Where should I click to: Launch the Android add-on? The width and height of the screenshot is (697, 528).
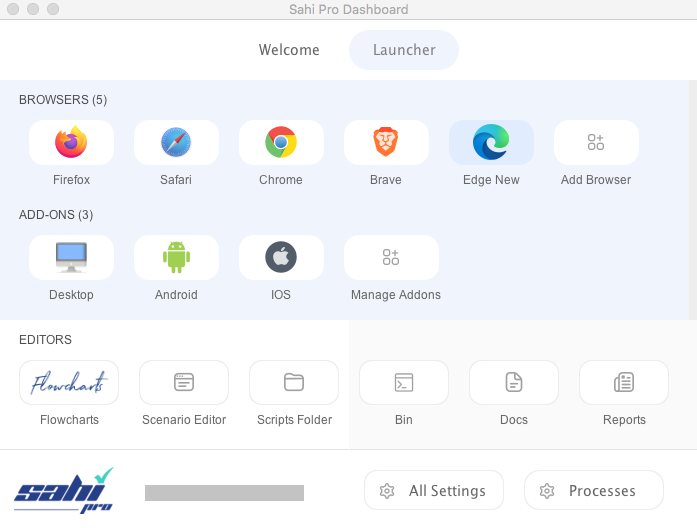click(x=176, y=258)
